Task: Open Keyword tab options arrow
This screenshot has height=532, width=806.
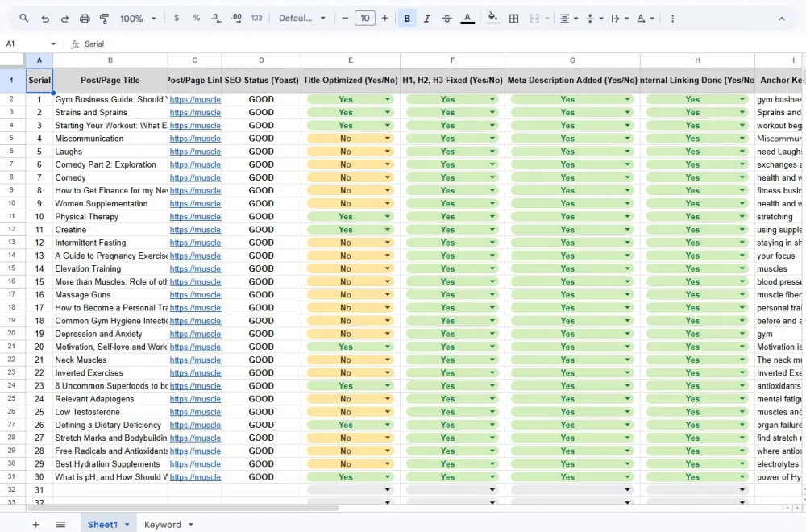Action: 191,524
